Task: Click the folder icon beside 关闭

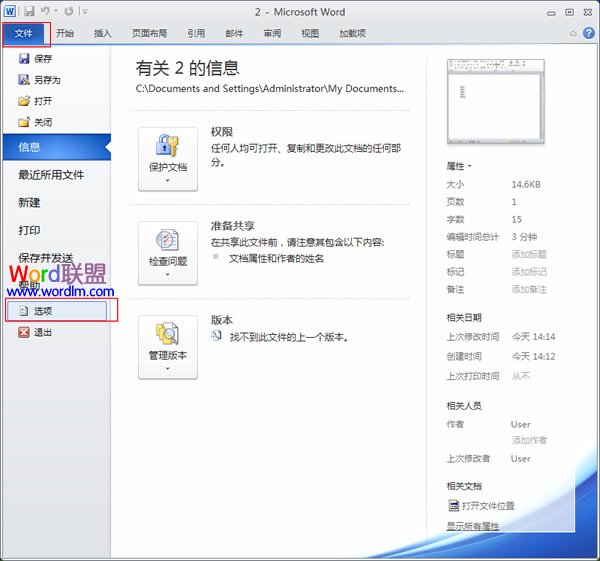Action: tap(24, 122)
